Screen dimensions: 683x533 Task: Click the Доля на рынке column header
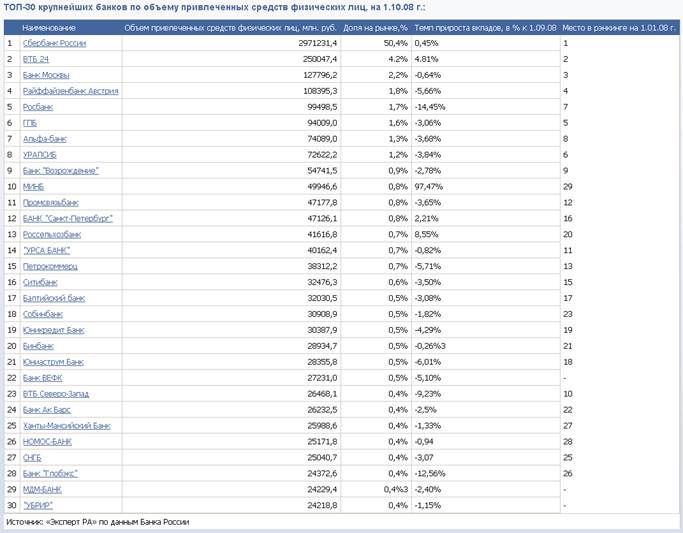coord(375,28)
